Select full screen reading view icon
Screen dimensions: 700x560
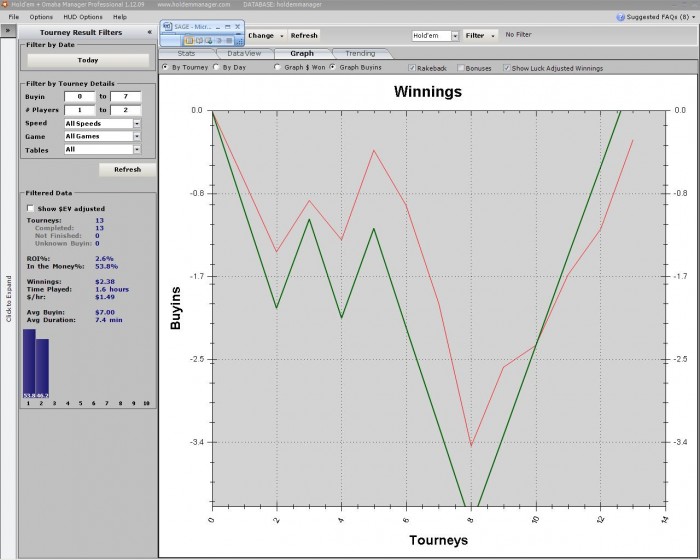point(199,41)
